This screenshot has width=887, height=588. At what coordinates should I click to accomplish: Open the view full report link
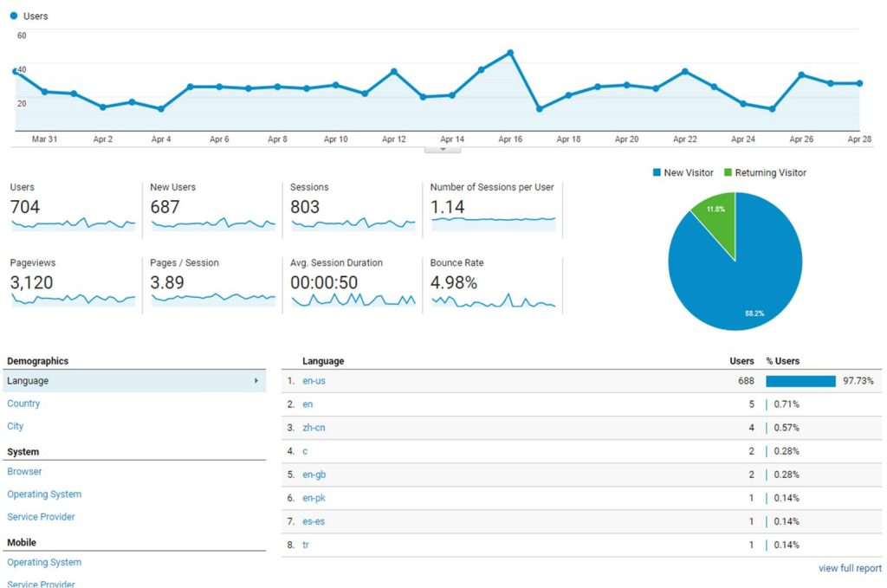pyautogui.click(x=850, y=569)
